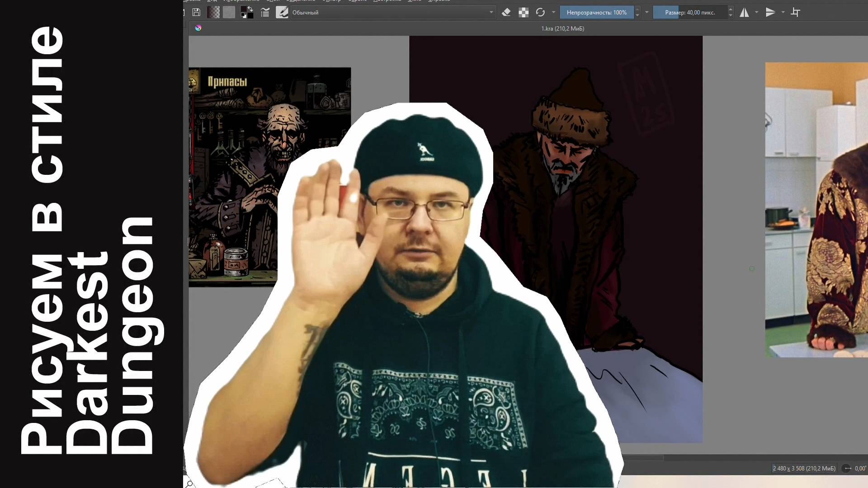Click the canvas painting of the bearded man
This screenshot has height=488, width=868.
[x=556, y=239]
